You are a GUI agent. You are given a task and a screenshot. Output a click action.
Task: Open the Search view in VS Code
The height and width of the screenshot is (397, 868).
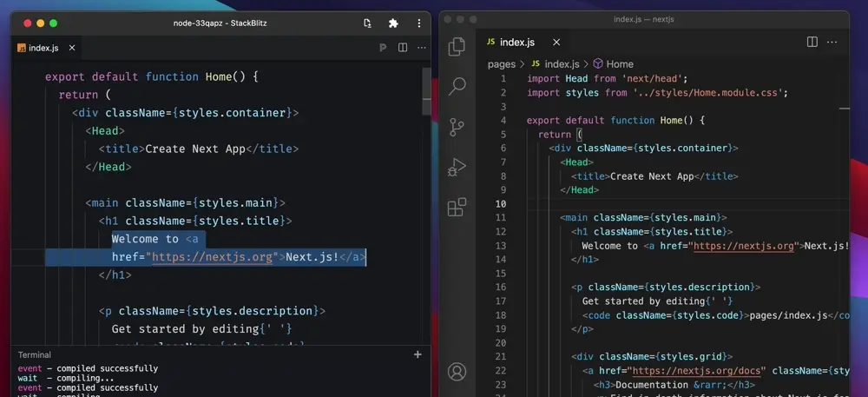(x=457, y=86)
